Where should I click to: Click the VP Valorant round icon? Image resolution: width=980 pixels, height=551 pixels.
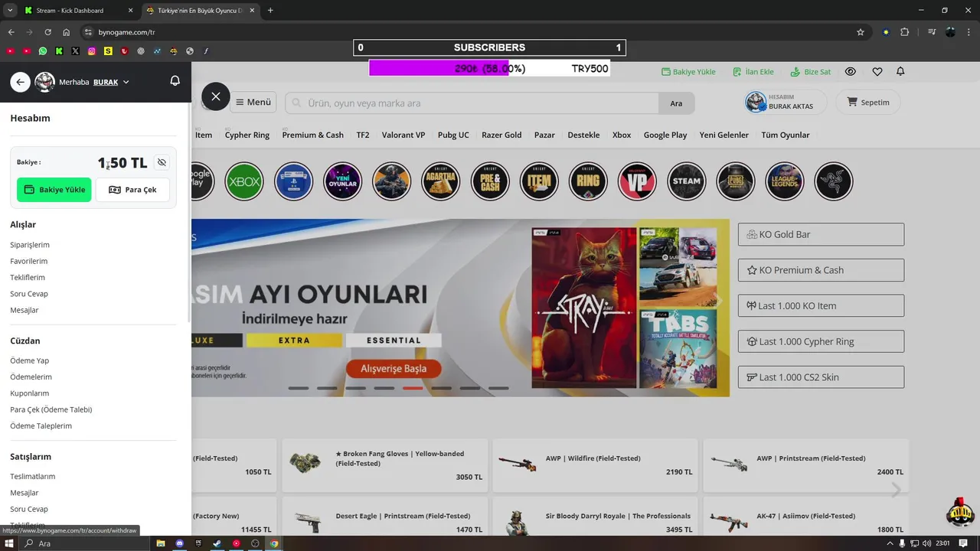coord(637,181)
